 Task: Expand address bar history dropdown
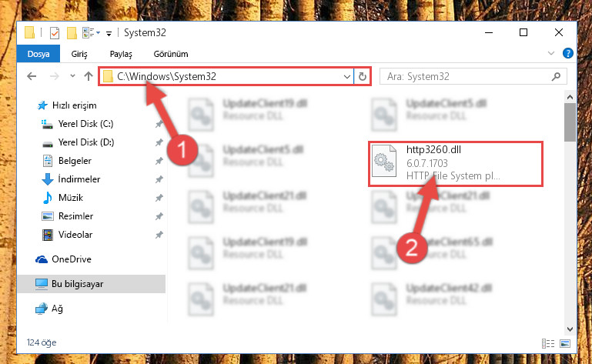click(347, 77)
